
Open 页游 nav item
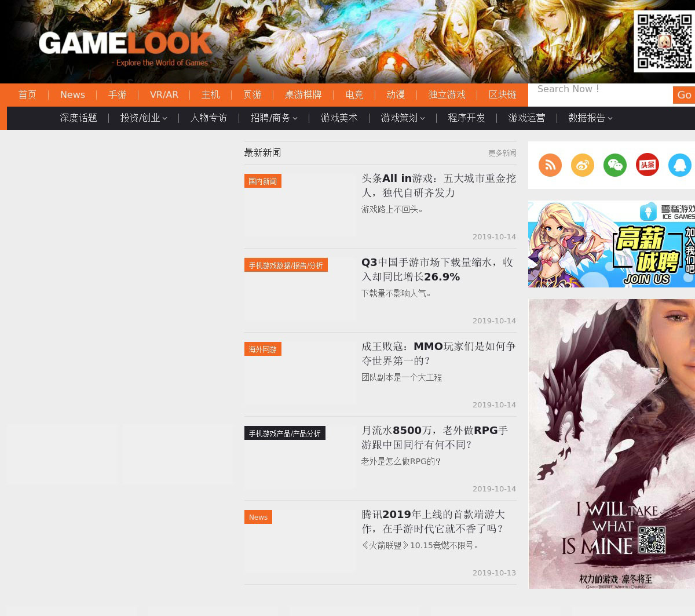[x=253, y=95]
